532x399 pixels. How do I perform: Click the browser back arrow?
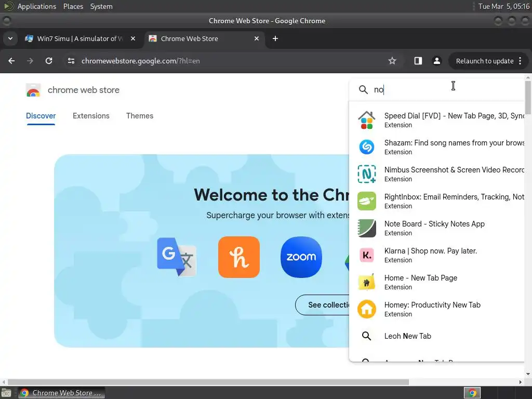point(11,61)
